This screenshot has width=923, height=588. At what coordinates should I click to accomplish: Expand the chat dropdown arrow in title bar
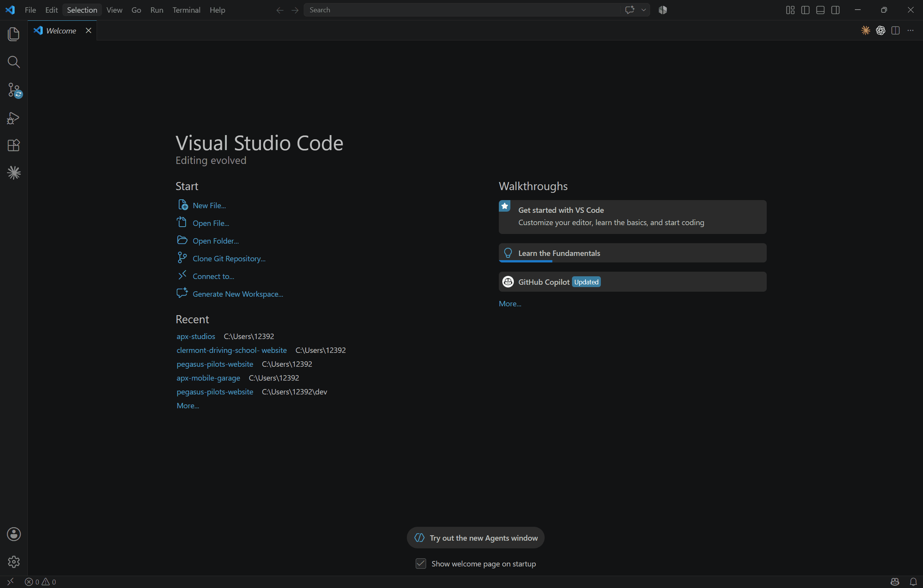pos(644,10)
